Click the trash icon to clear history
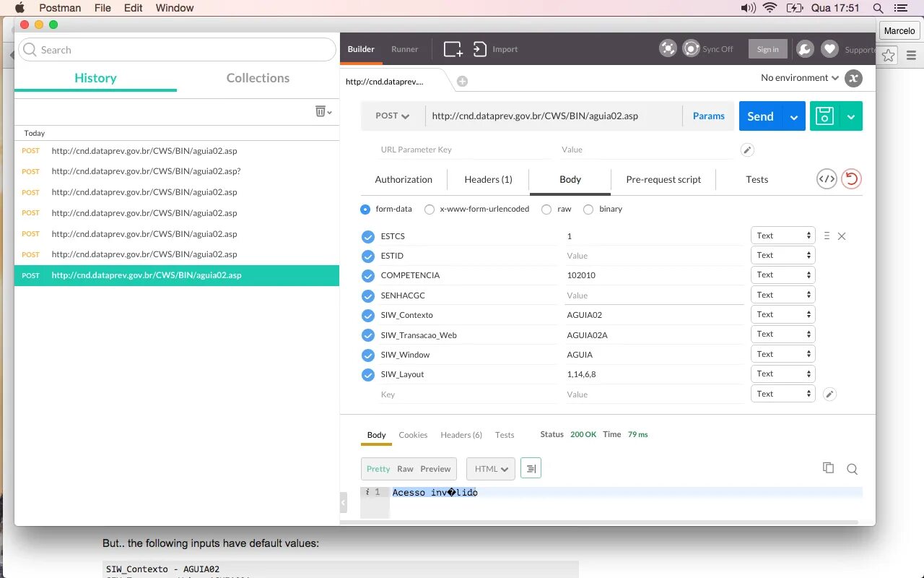This screenshot has height=578, width=924. click(321, 111)
